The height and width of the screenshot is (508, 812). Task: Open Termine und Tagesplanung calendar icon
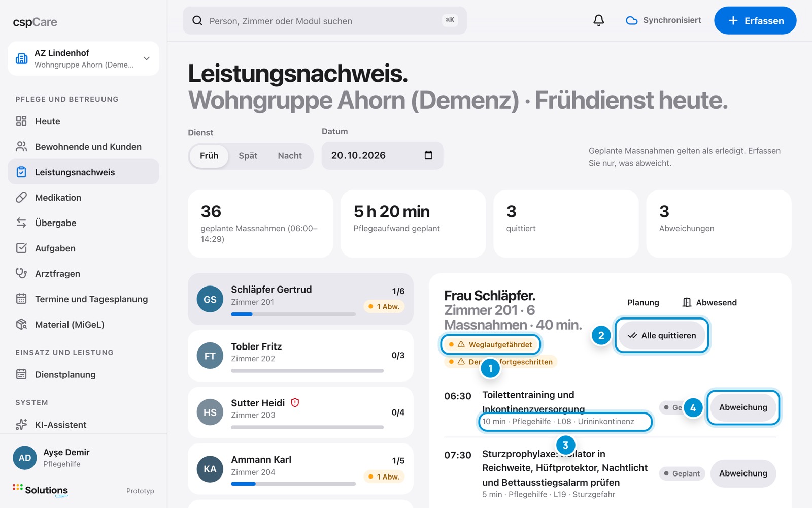tap(21, 299)
